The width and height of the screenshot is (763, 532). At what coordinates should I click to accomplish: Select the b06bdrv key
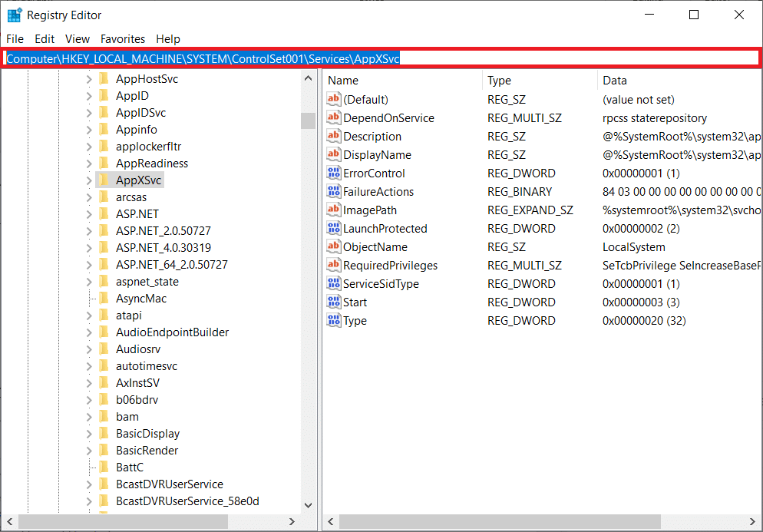[x=137, y=400]
